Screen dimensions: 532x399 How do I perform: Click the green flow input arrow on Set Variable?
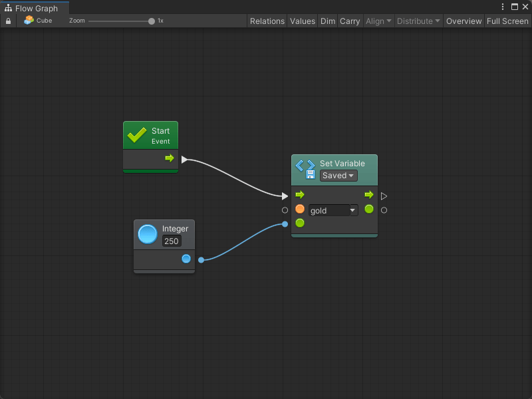[300, 195]
